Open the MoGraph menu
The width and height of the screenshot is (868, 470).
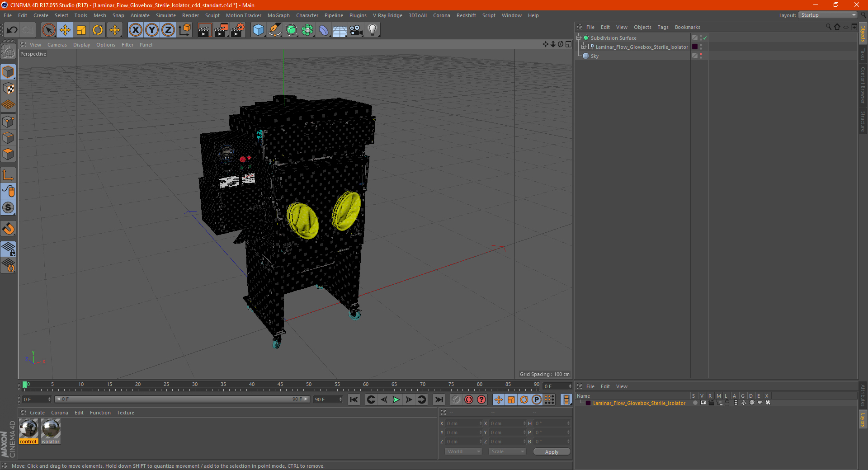(278, 15)
